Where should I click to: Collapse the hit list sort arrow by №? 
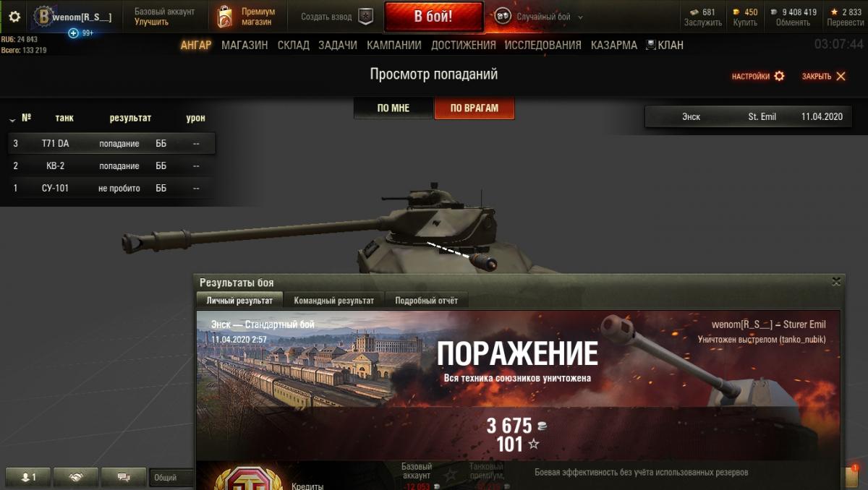(13, 119)
